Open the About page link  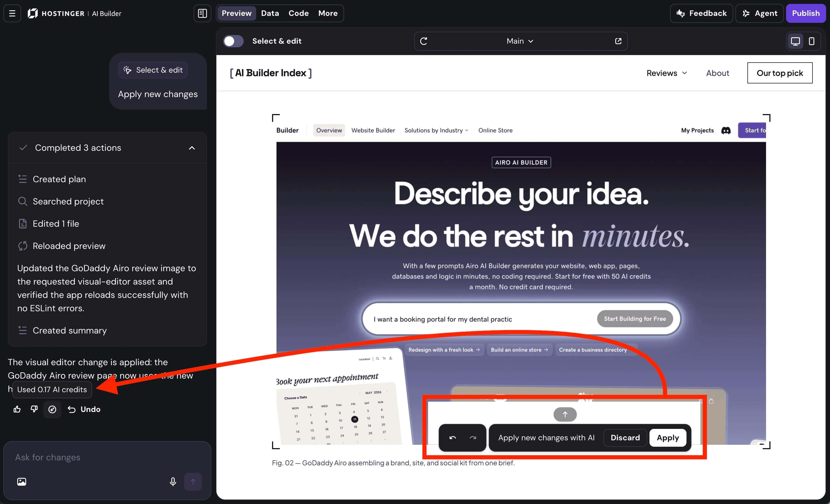pos(718,73)
